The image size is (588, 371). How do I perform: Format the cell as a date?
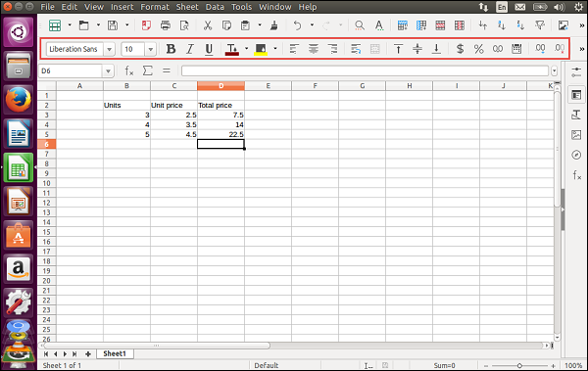click(516, 49)
